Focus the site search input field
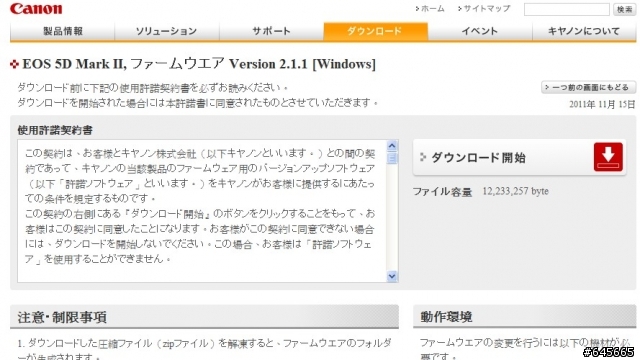640x360 pixels. tap(567, 9)
